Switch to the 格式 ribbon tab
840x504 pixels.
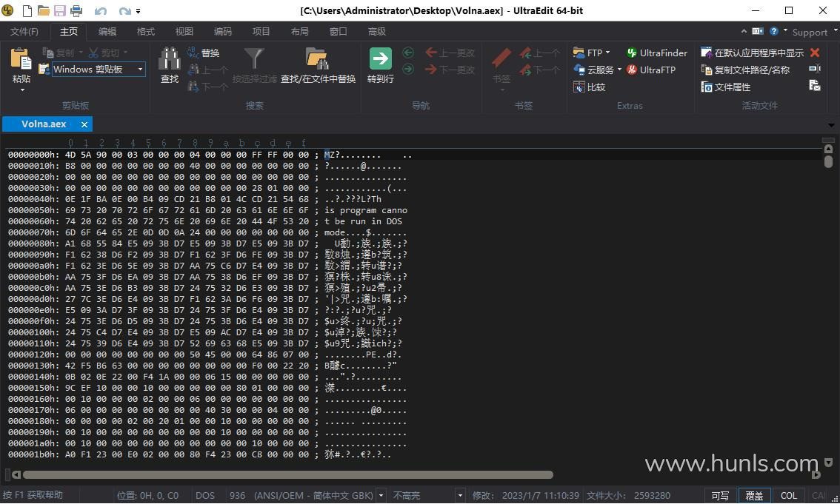pos(146,32)
